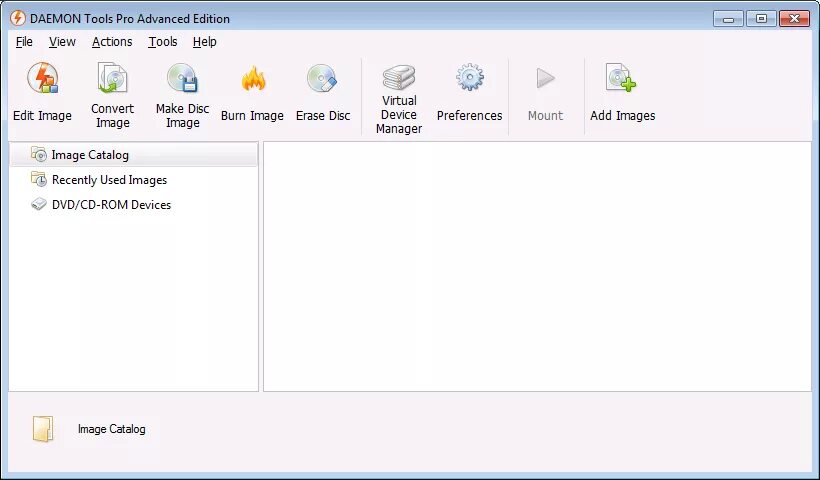The width and height of the screenshot is (820, 480).
Task: Choose the Erase Disc tool
Action: click(x=323, y=93)
